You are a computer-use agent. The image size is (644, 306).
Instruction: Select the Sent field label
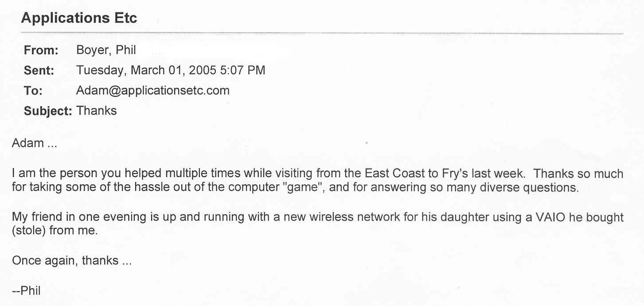tap(39, 71)
